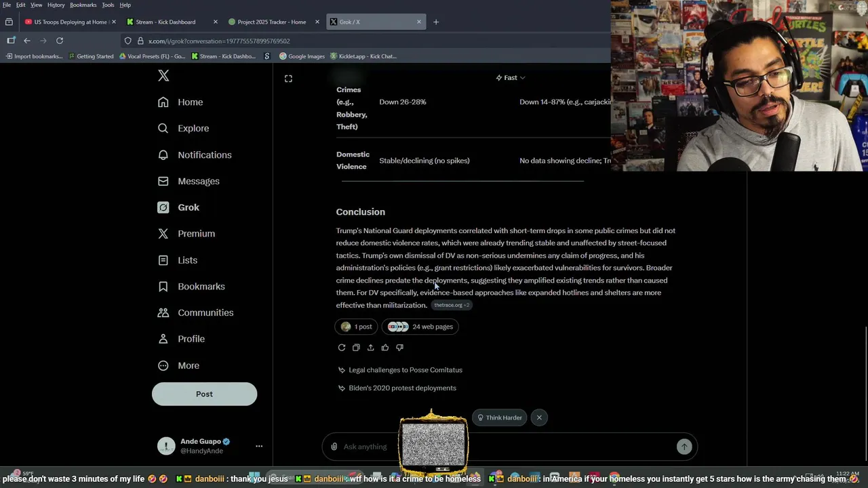Viewport: 868px width, 488px height.
Task: Toggle Grok fullscreen expand icon
Action: pos(288,79)
